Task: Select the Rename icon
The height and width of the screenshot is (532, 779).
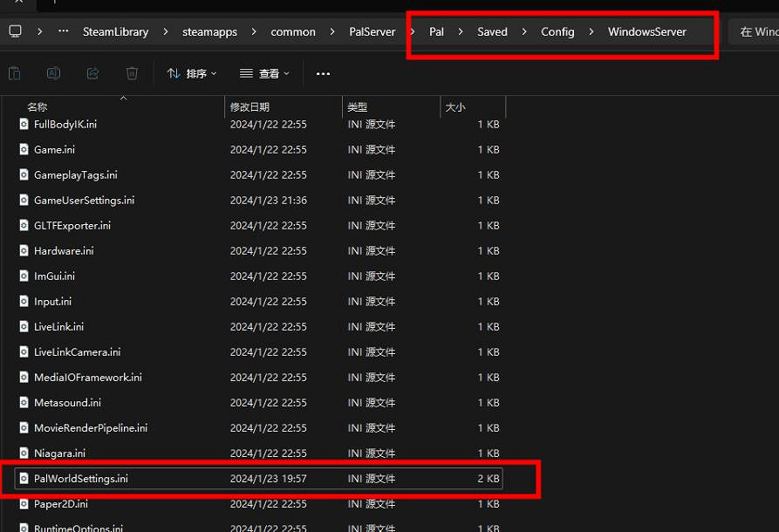Action: click(53, 73)
